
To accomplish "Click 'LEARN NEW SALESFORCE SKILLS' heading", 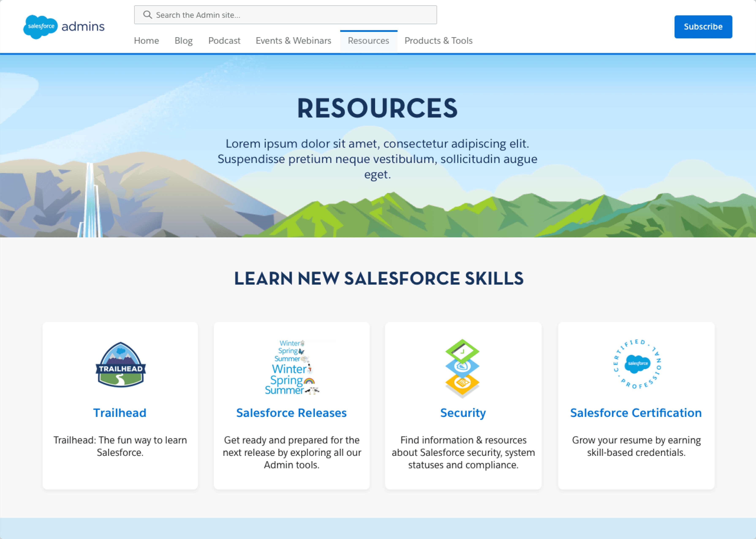I will [x=379, y=278].
